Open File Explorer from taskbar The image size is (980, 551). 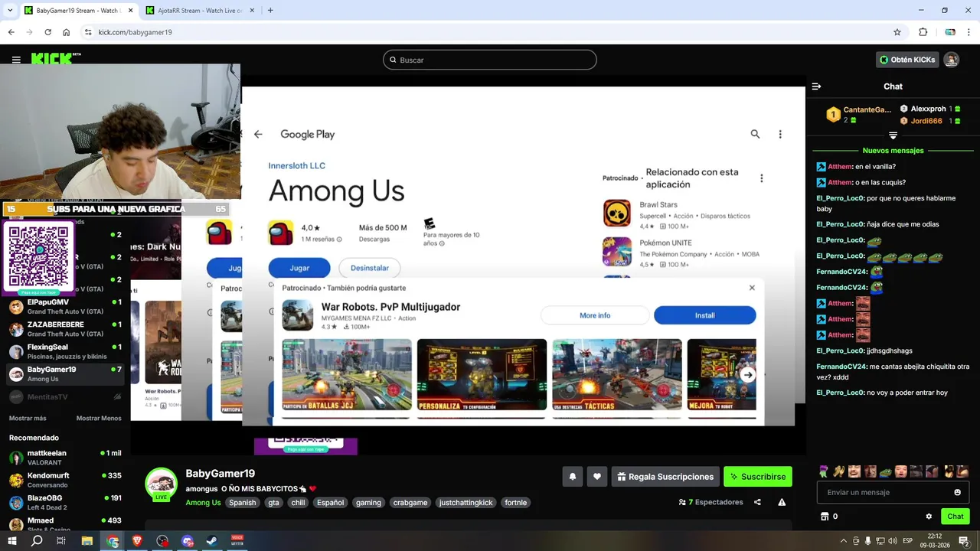(x=87, y=541)
